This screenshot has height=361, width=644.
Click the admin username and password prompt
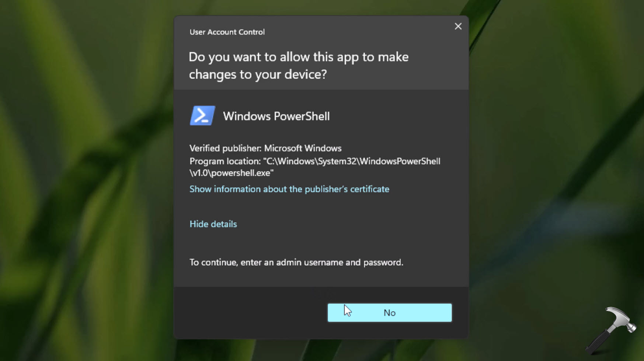296,262
